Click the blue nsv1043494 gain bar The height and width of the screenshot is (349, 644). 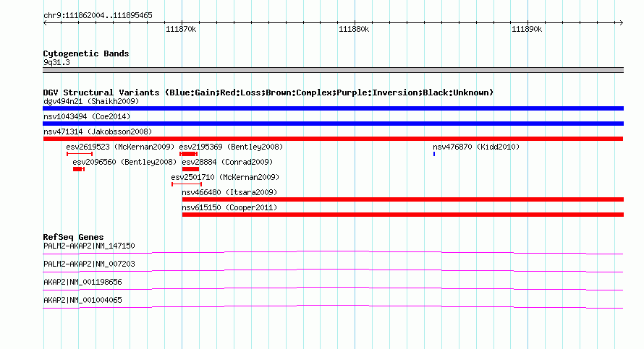click(x=333, y=124)
